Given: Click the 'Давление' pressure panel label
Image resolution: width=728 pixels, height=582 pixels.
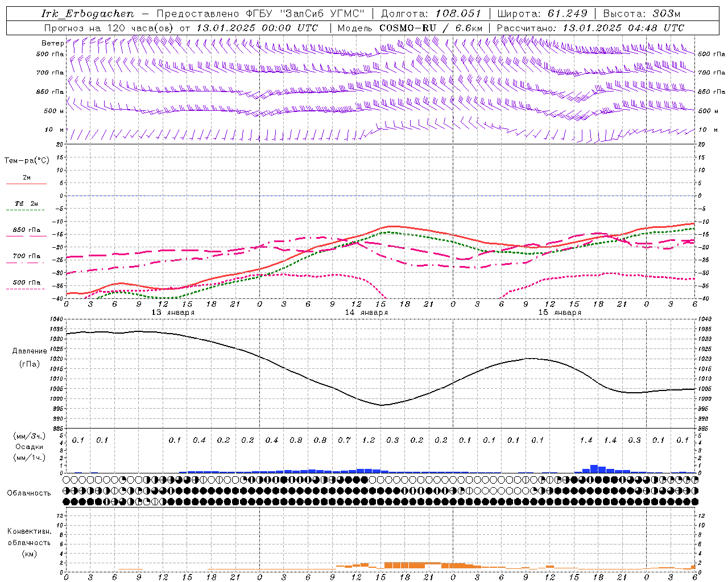Looking at the screenshot, I should tap(30, 351).
